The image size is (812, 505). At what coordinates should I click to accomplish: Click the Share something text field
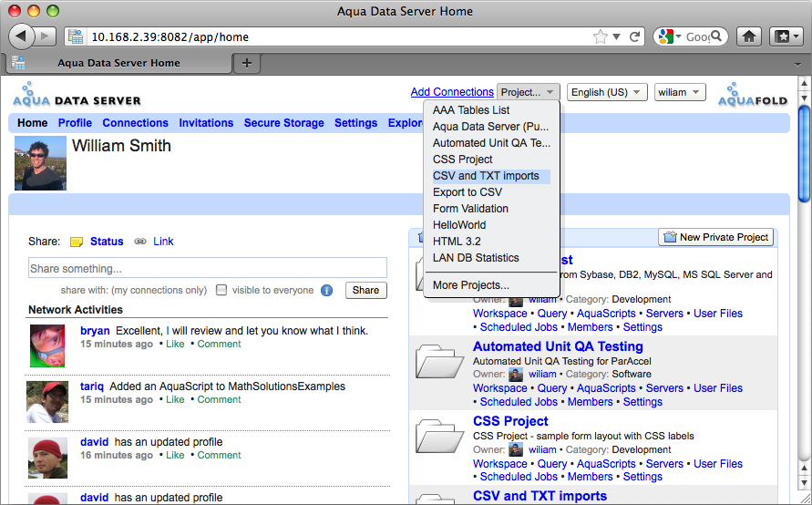click(208, 269)
